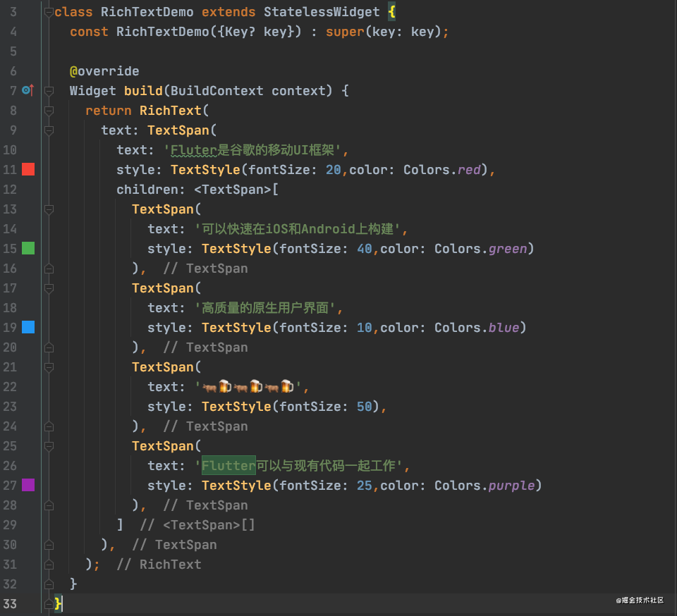
Task: Click fold end marker on line 28
Action: pyautogui.click(x=49, y=505)
